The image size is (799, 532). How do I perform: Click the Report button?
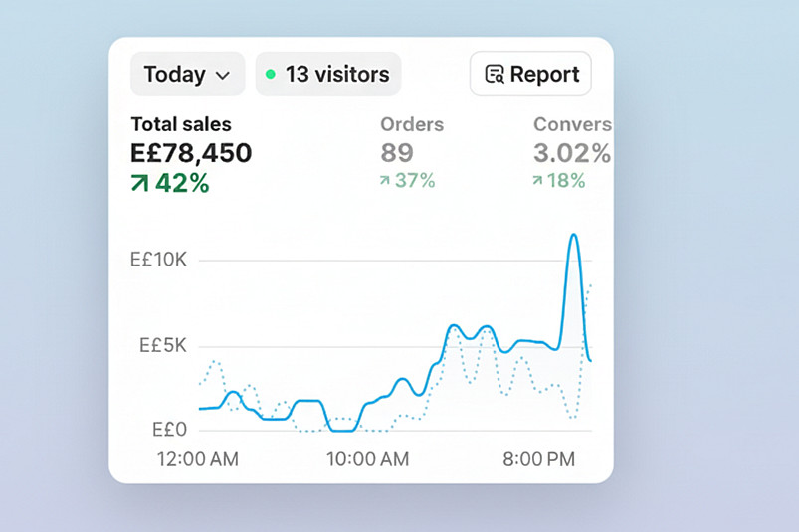point(530,75)
